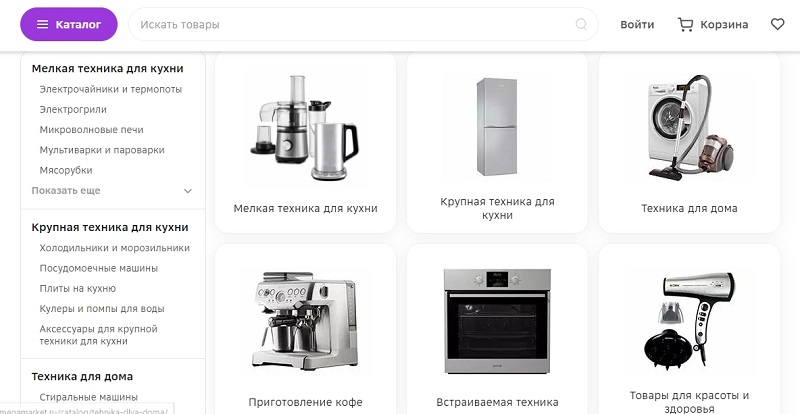This screenshot has width=800, height=414.
Task: Select the Приготовление кофе coffee machine tile
Action: [305, 329]
